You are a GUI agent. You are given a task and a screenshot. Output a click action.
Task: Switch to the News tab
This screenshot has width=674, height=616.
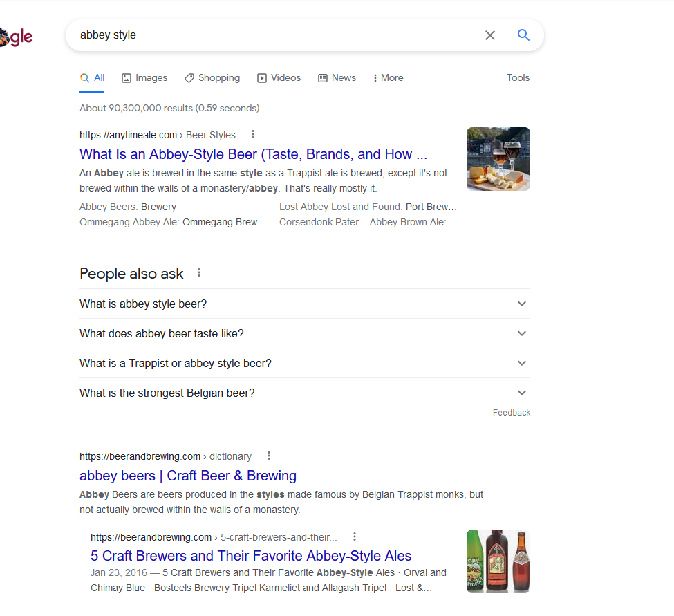(337, 78)
